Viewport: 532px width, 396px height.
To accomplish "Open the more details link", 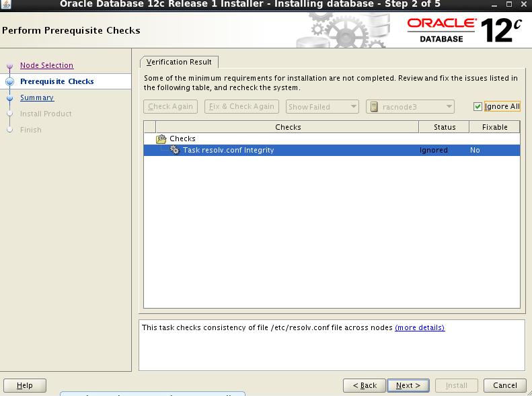I will click(420, 327).
